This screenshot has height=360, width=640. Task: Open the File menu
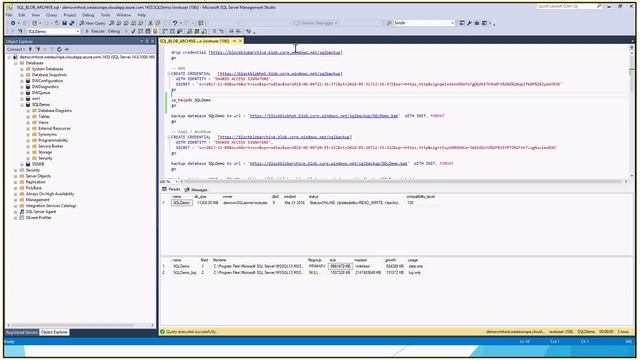(9, 15)
